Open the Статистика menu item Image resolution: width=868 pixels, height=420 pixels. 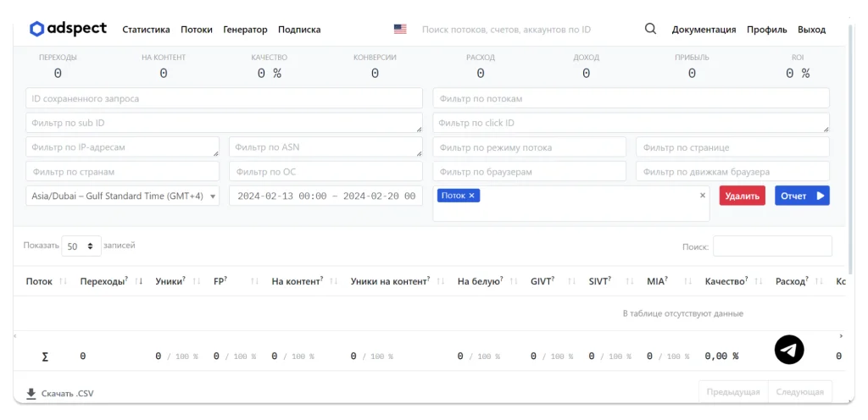click(146, 30)
